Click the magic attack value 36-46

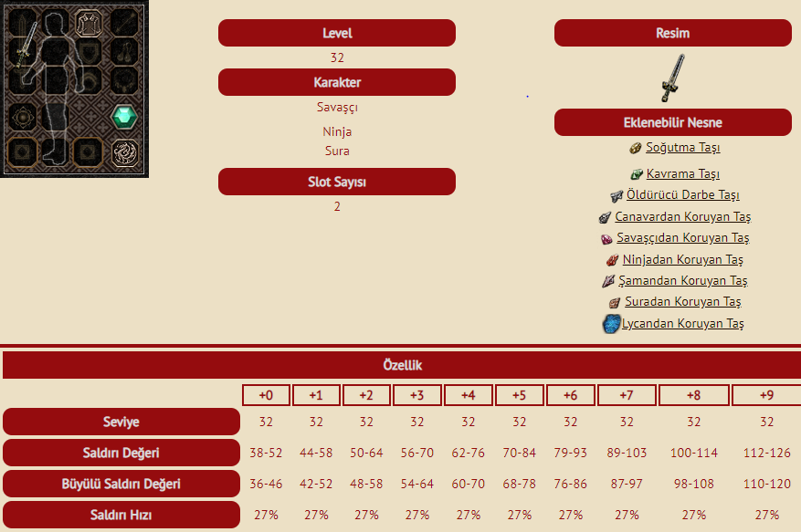tap(266, 484)
